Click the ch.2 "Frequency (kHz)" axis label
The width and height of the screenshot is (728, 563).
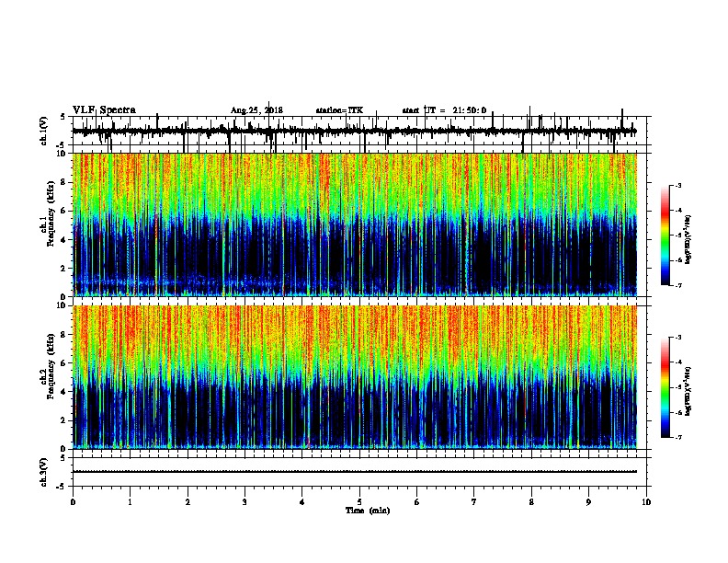click(x=51, y=366)
